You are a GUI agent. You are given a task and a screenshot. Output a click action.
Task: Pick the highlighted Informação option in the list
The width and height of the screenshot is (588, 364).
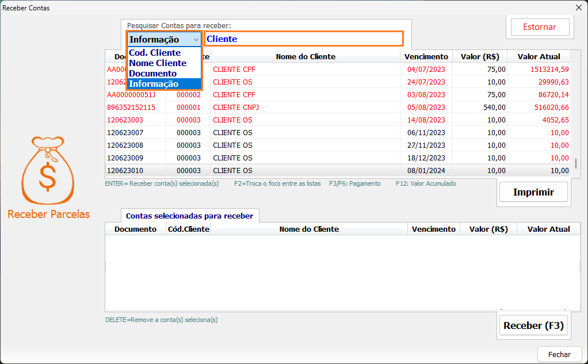(x=164, y=84)
